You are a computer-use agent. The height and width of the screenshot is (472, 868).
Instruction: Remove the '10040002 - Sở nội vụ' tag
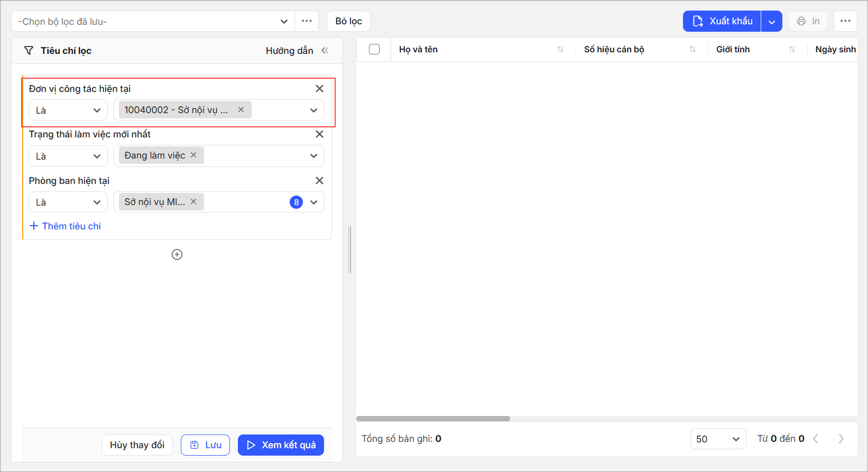pyautogui.click(x=241, y=109)
